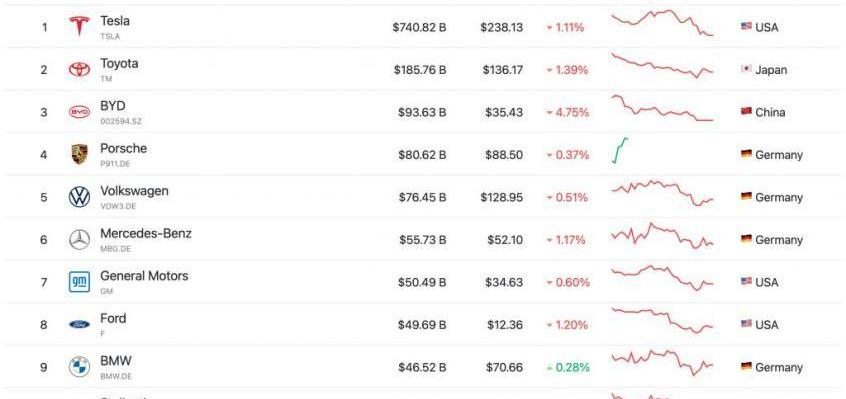Open the Mercedes-Benz company name link
846x399 pixels.
(x=146, y=233)
